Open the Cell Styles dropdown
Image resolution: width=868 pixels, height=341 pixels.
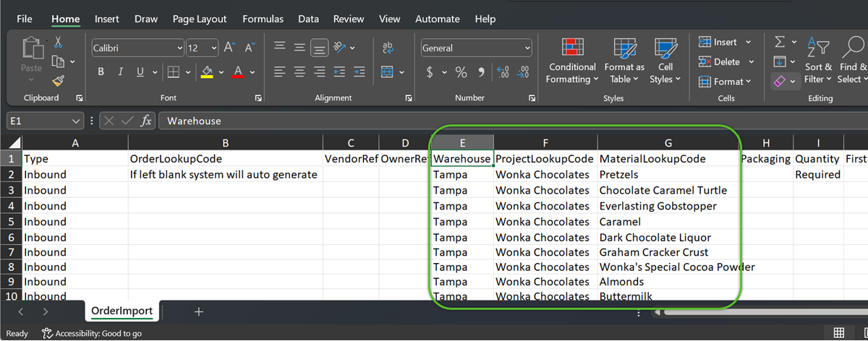pos(665,61)
